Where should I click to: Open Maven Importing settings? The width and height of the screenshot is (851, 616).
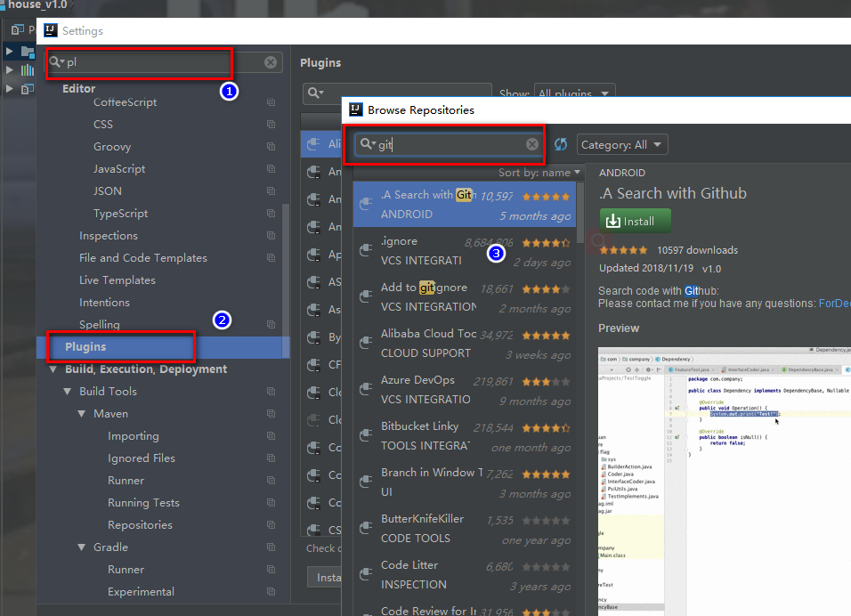tap(134, 436)
